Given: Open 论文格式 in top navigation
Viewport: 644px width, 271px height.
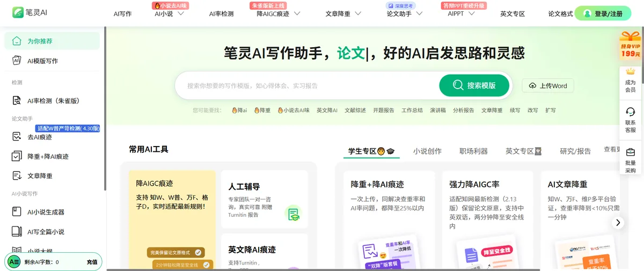Looking at the screenshot, I should [x=561, y=14].
